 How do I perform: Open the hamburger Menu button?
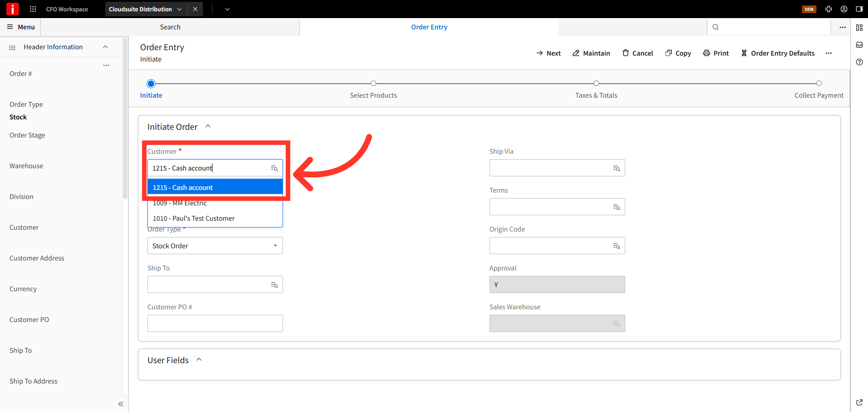(21, 27)
